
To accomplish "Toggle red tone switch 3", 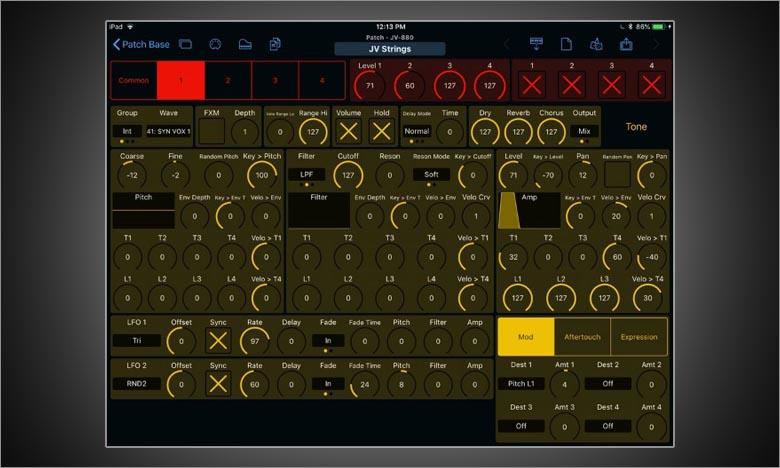I will (x=611, y=86).
